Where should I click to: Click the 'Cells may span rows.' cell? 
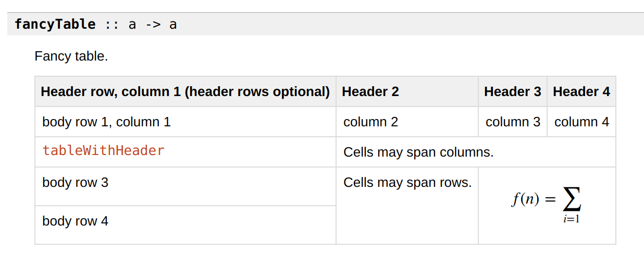[407, 206]
